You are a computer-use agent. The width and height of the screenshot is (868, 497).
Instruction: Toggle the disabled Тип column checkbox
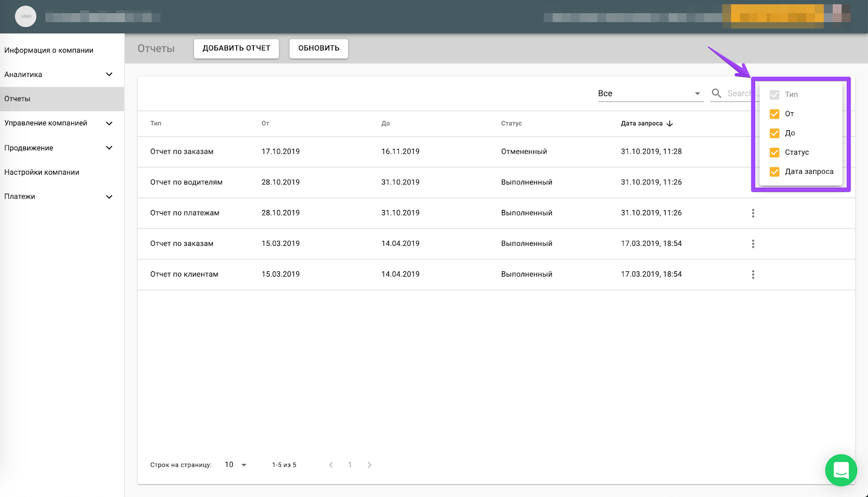coord(775,94)
